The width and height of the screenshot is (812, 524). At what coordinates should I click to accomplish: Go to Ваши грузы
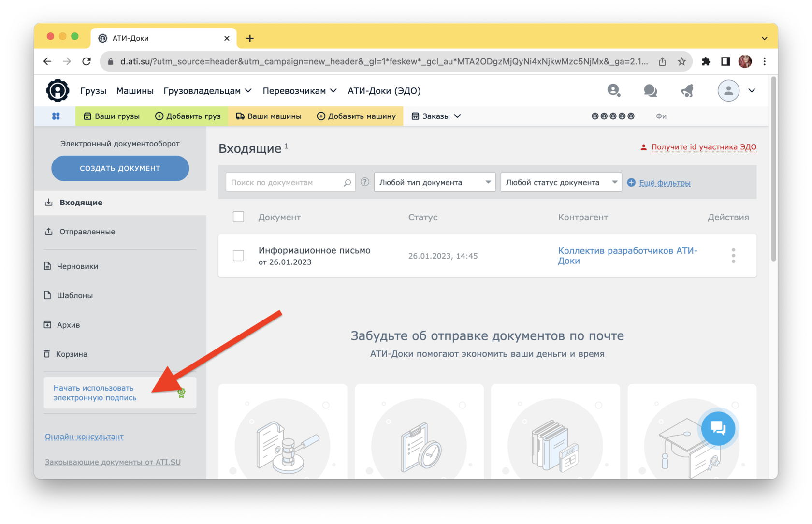point(112,116)
